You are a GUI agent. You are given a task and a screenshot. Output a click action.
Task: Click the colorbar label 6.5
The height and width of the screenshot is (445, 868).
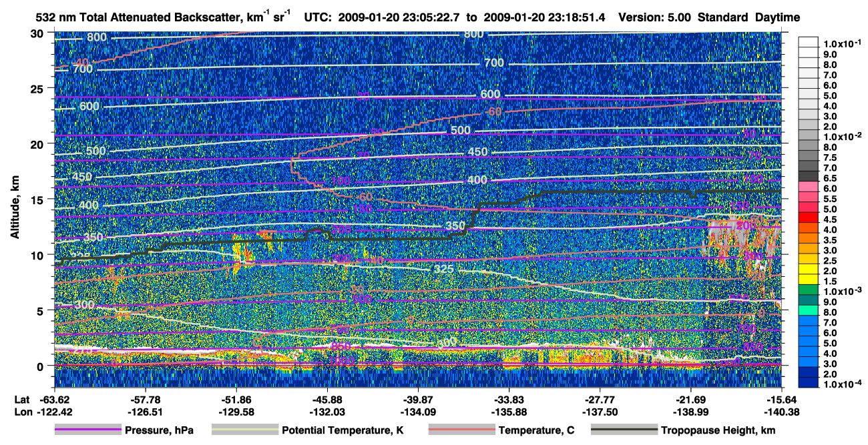(x=829, y=177)
